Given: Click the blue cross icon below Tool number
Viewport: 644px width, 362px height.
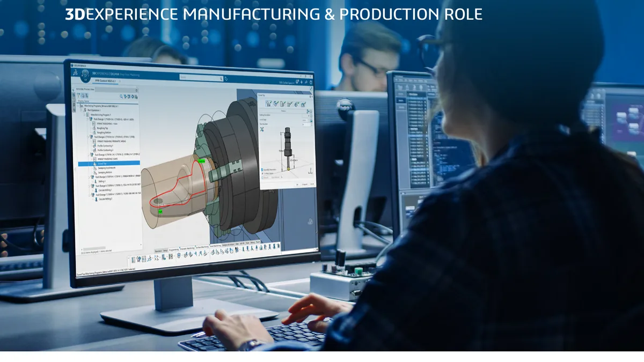Looking at the screenshot, I should point(262,129).
